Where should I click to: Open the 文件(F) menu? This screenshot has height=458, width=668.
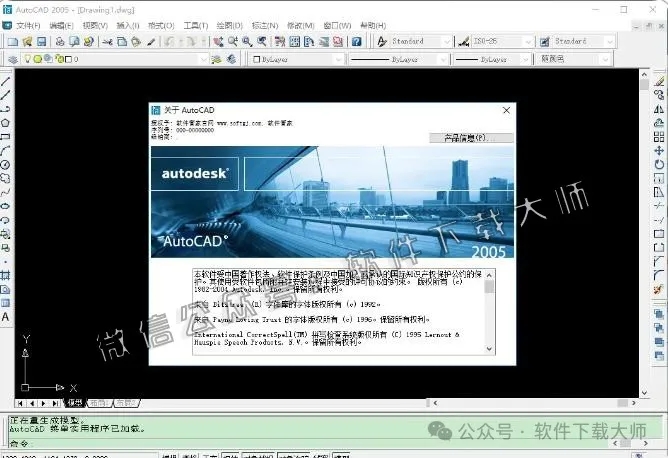coord(28,26)
